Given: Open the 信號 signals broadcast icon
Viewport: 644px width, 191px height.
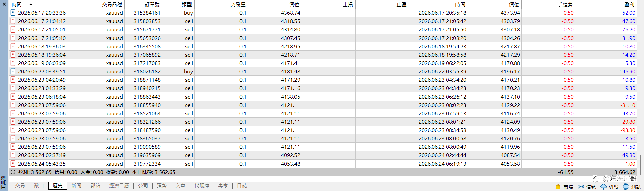Looking at the screenshot, I should pyautogui.click(x=581, y=187).
